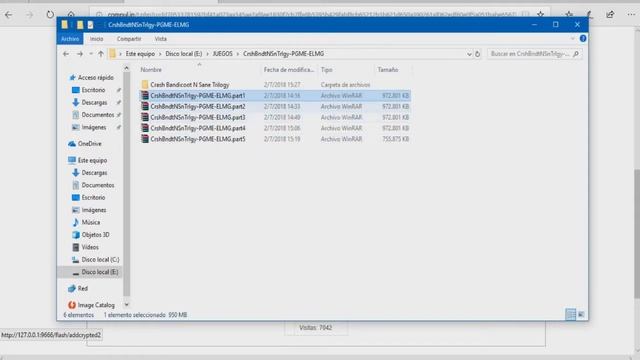Open the Vídeos folder in sidebar

pos(90,247)
